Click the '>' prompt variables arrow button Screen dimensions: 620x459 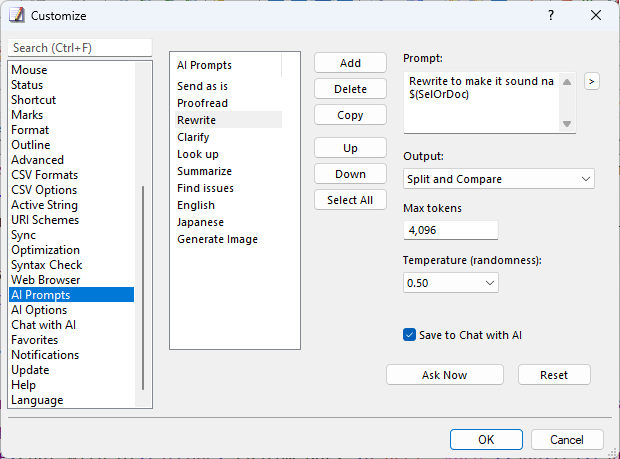click(x=592, y=81)
